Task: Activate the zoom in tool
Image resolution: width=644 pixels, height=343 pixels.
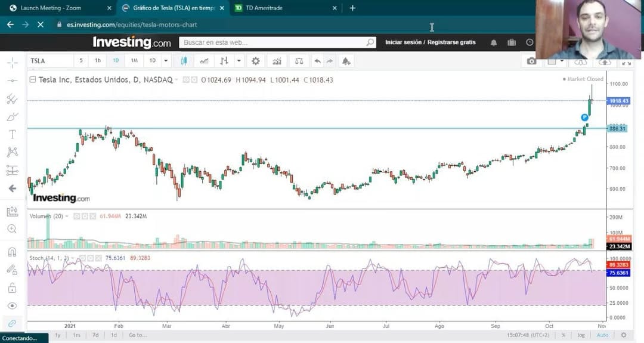Action: coord(13,229)
